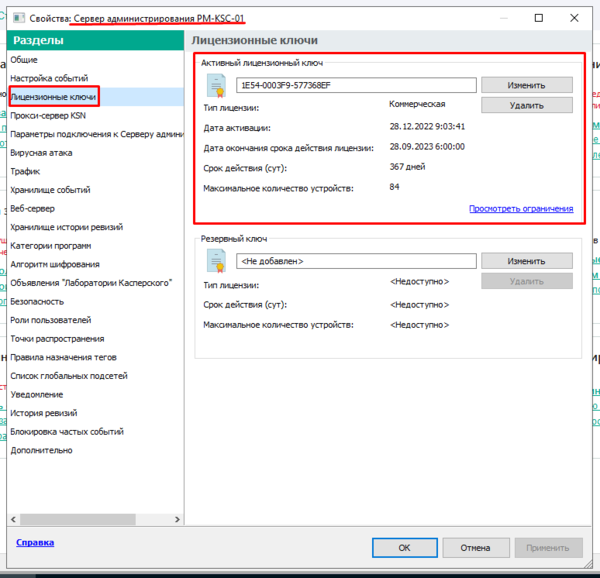Click the greyed-out Применить button
Screen dimensions: 600x578
(548, 548)
